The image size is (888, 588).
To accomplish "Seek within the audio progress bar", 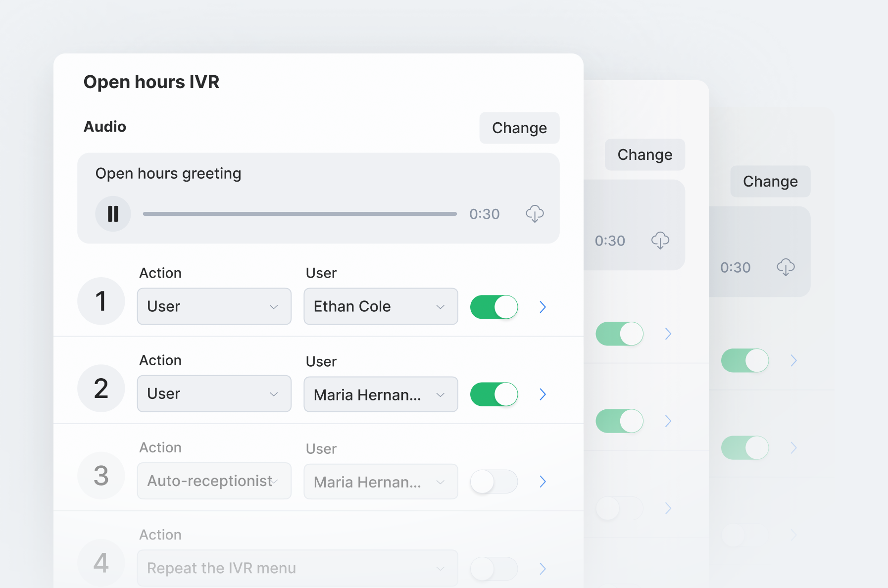I will [x=299, y=214].
